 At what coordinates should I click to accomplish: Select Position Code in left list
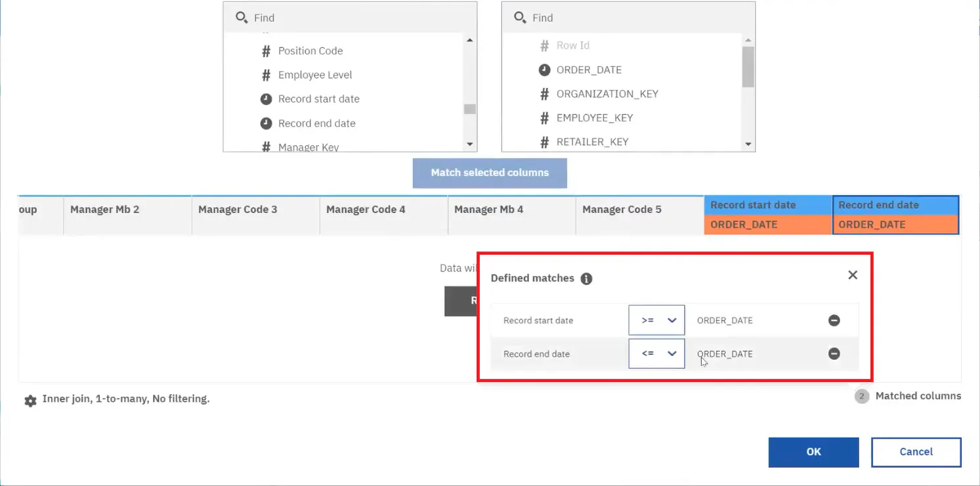[310, 51]
